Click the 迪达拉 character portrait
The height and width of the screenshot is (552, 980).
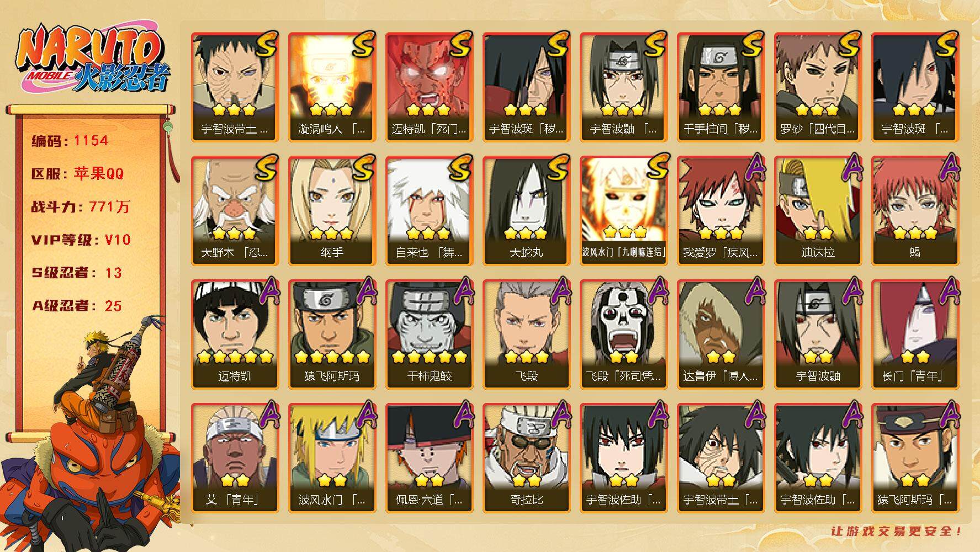click(x=818, y=211)
